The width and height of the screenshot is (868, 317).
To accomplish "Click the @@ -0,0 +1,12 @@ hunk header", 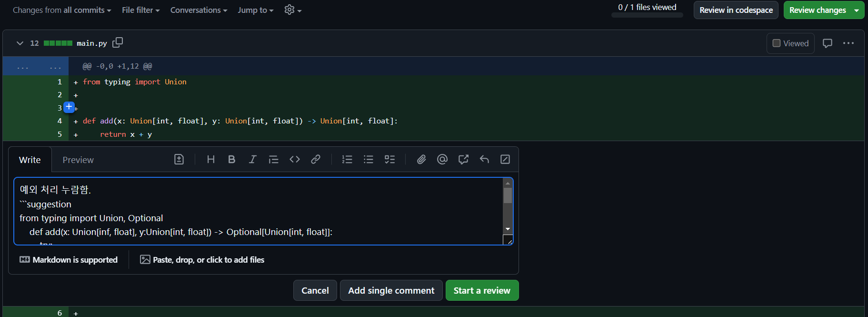I will 117,66.
